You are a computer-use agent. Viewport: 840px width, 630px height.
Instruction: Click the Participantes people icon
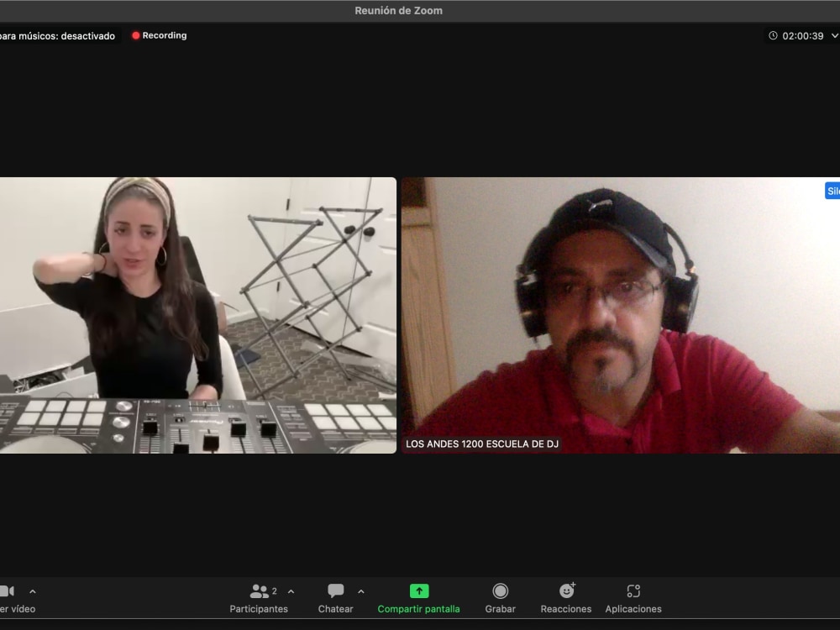pos(260,591)
